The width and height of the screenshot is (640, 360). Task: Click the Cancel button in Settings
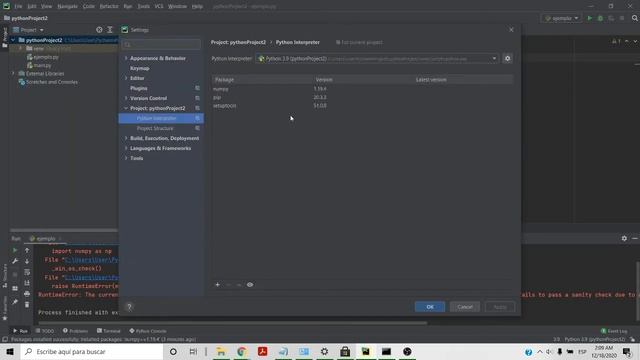tap(464, 307)
